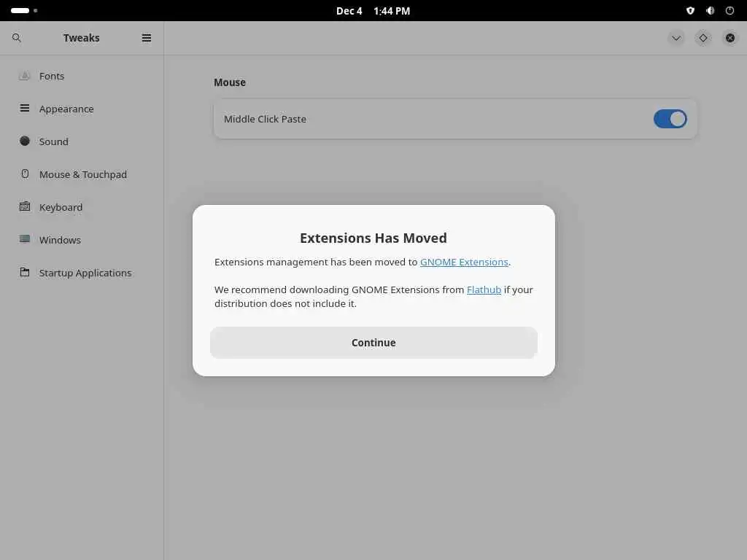Open the GNOME Extensions link

tap(464, 262)
